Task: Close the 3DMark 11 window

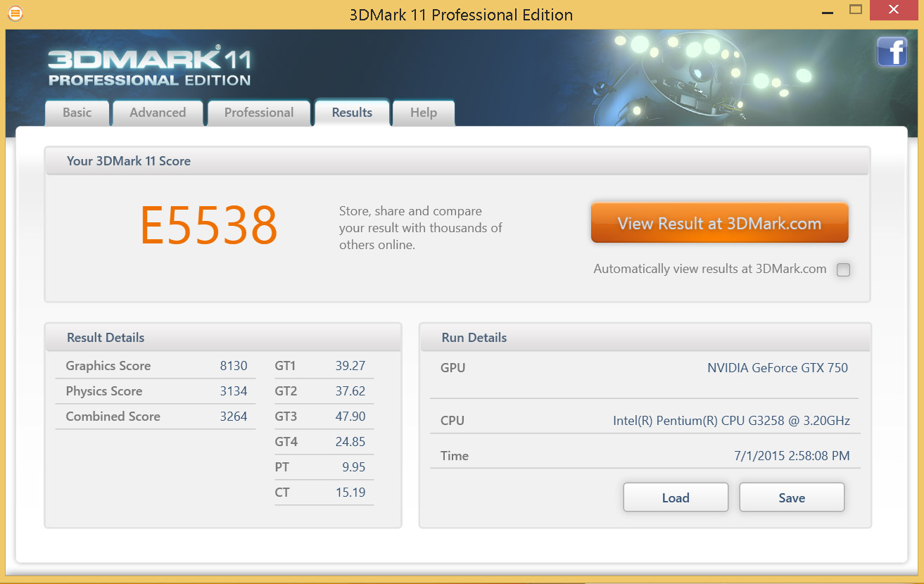Action: tap(893, 10)
